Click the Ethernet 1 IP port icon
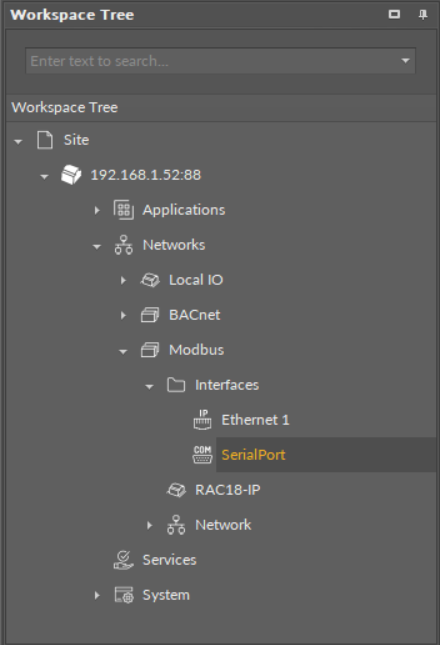Image resolution: width=440 pixels, height=645 pixels. point(202,420)
